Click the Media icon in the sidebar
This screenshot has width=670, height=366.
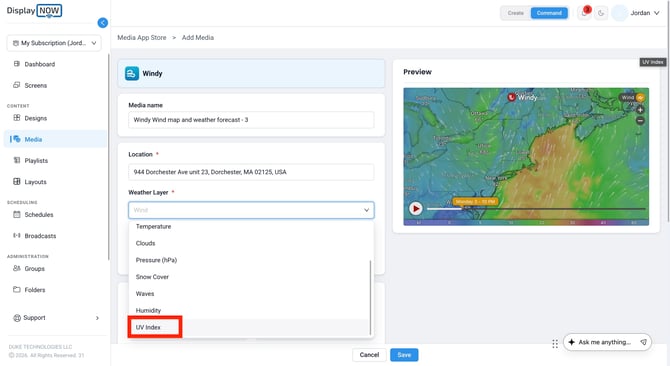[17, 139]
